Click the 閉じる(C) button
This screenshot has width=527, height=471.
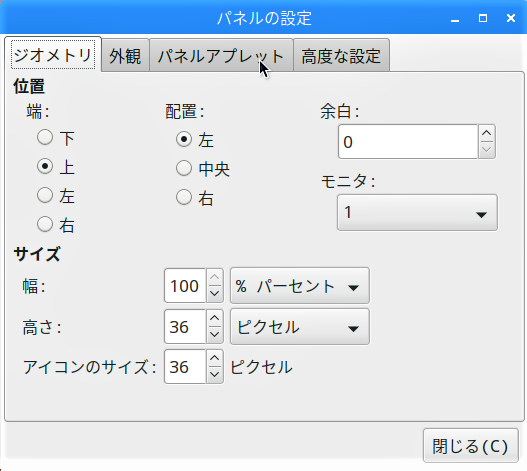pos(471,446)
